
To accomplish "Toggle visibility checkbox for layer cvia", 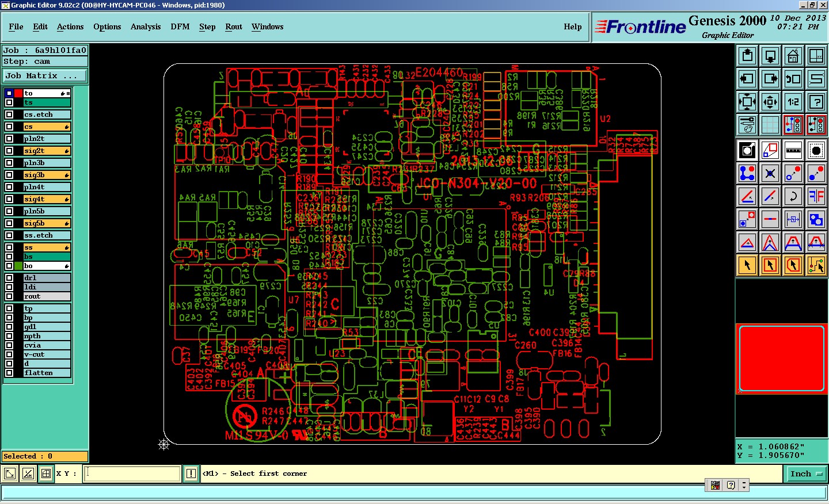I will (x=9, y=345).
